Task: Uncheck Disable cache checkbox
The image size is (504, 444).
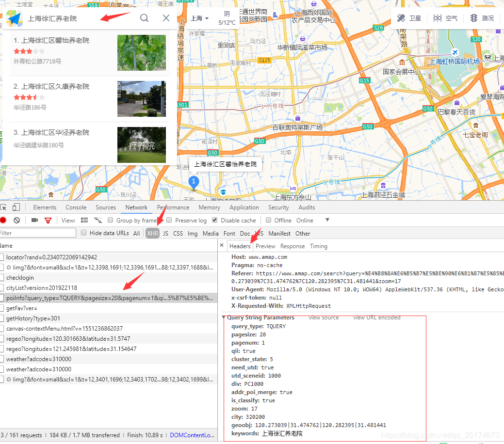Action: tap(215, 220)
